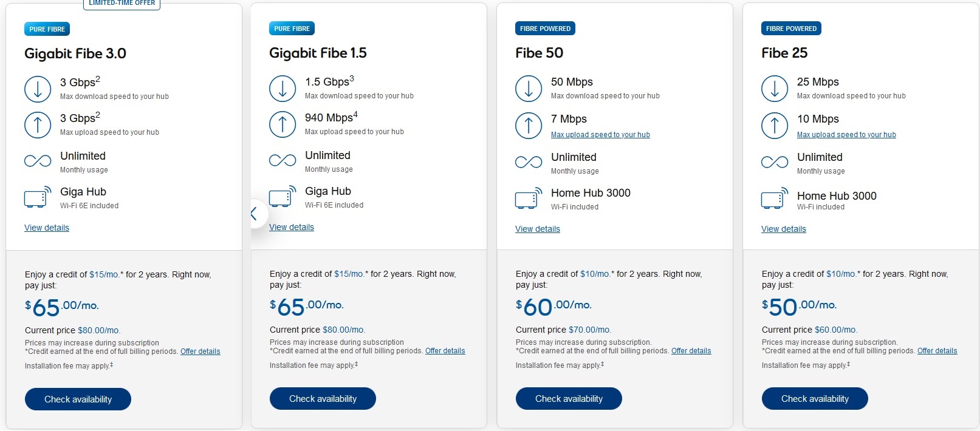Select the infinity unlimited usage icon on Fibe 50
This screenshot has height=431, width=980.
coord(528,162)
